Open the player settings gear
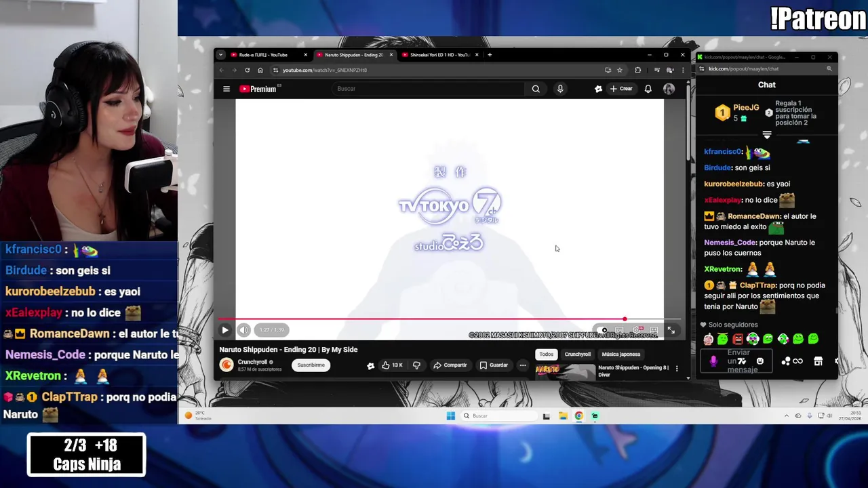The width and height of the screenshot is (868, 488). tap(637, 330)
